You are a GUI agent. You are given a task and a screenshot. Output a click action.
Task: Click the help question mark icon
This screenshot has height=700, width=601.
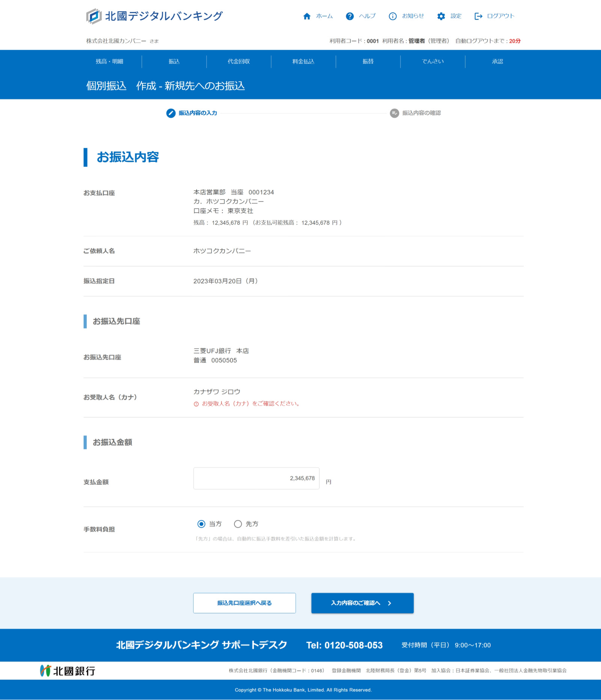point(350,16)
